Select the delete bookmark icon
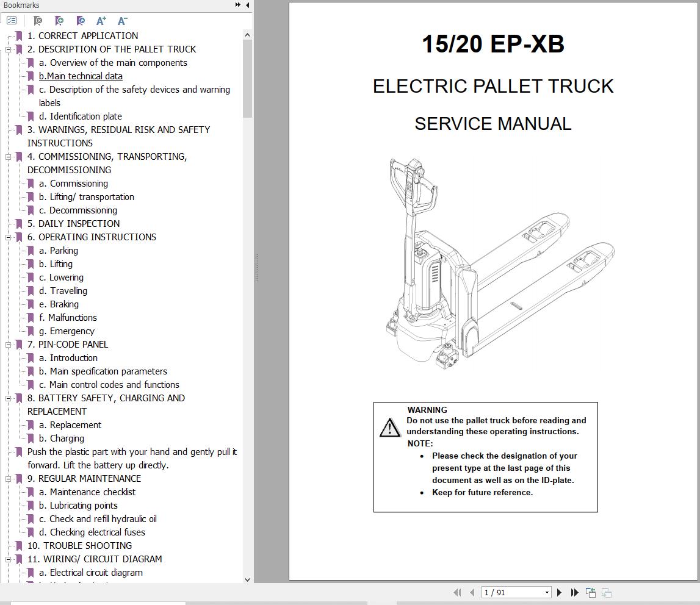This screenshot has width=700, height=605. click(x=37, y=20)
